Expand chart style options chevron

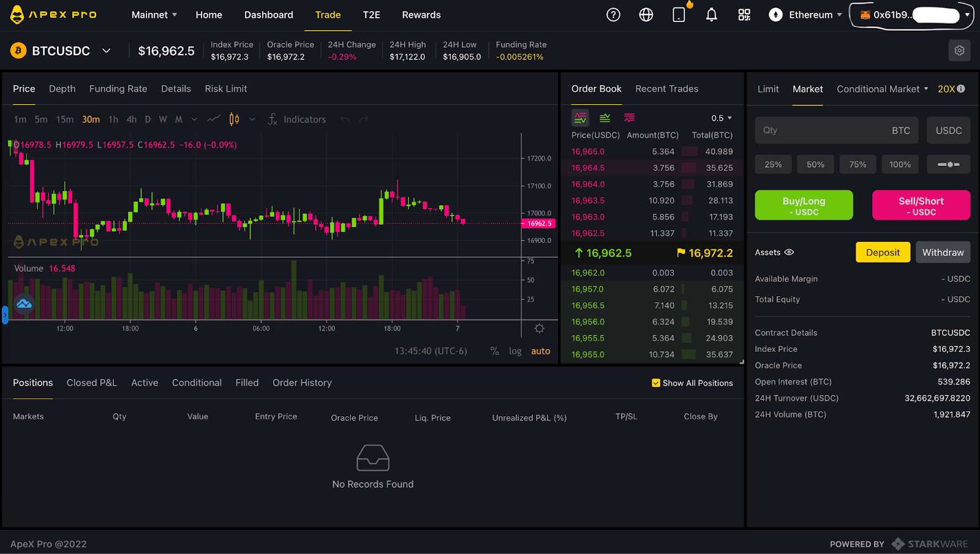[252, 119]
